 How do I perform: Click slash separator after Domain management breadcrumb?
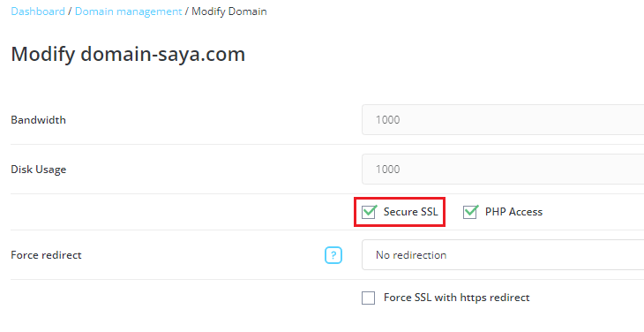pyautogui.click(x=187, y=11)
